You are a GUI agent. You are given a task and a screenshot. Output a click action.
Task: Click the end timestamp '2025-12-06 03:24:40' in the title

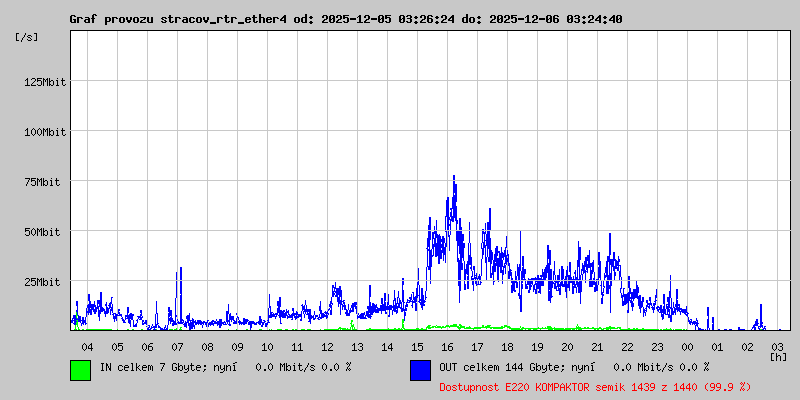557,19
